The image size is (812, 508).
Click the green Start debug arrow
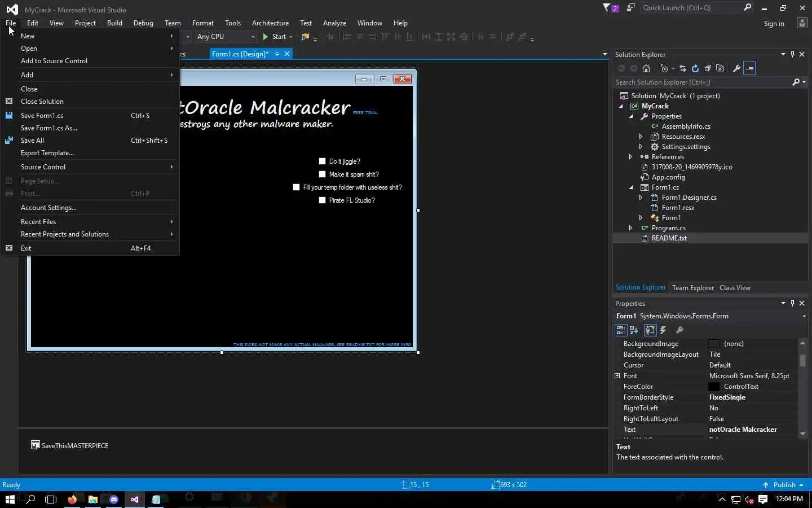coord(266,37)
